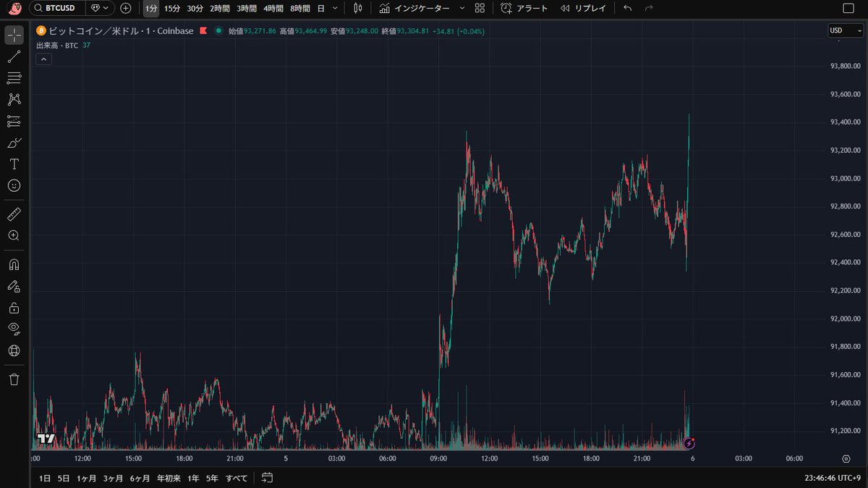This screenshot has height=488, width=868.
Task: Toggle lock all drawing tools
Action: [x=14, y=308]
